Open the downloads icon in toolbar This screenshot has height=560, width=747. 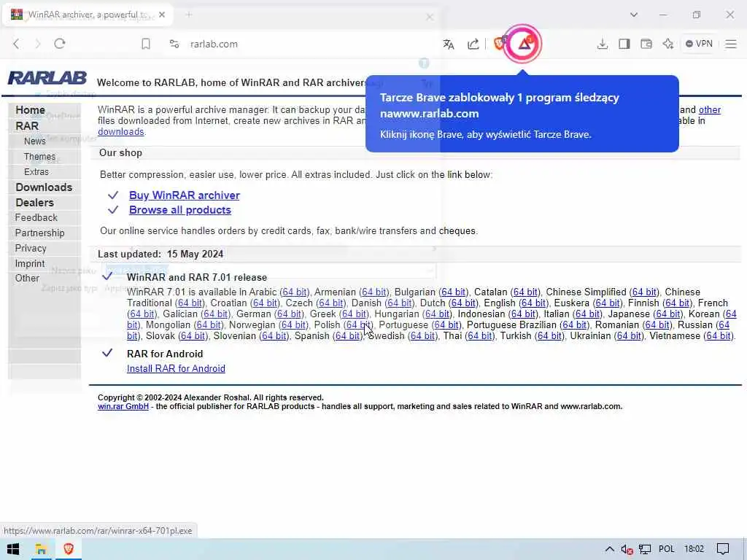click(602, 44)
